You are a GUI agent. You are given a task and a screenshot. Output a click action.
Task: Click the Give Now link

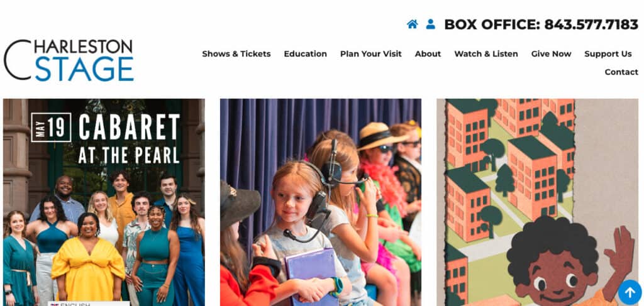551,54
